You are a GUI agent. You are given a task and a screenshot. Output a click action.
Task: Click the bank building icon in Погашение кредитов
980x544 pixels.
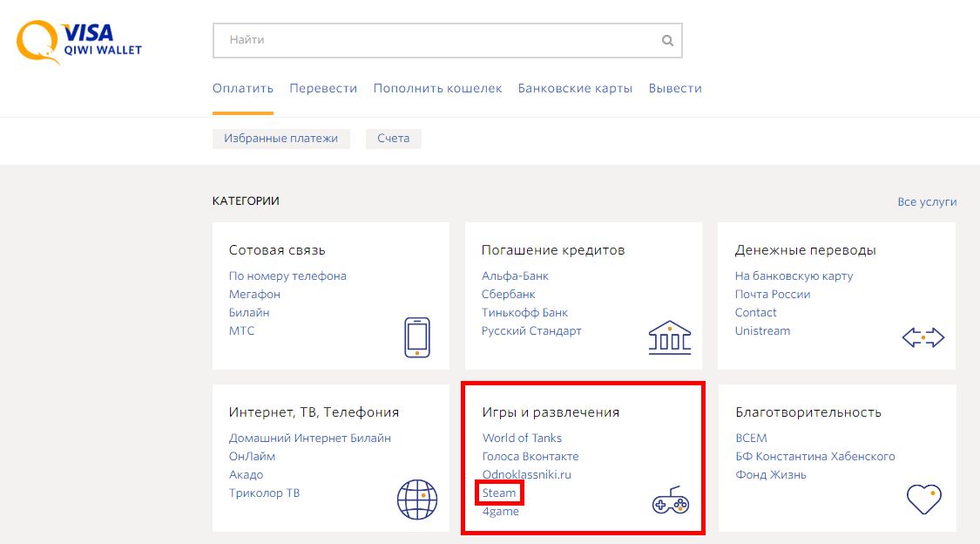point(669,337)
